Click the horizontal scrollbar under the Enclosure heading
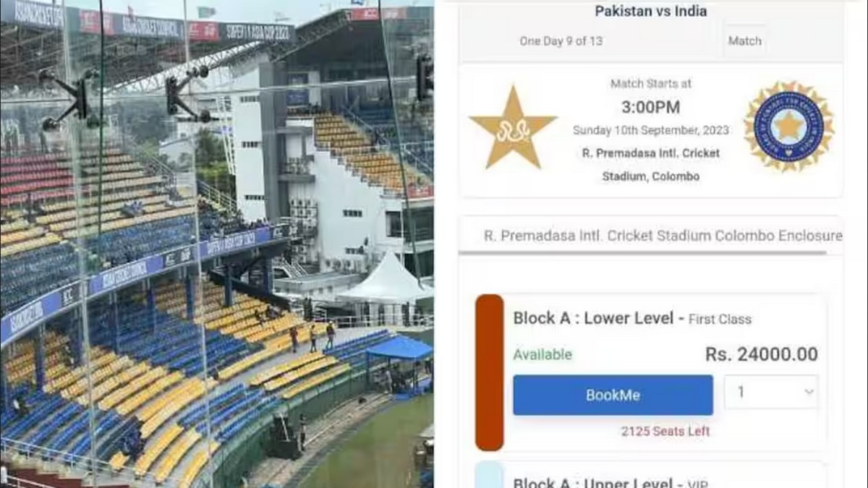The image size is (868, 488). [642, 252]
